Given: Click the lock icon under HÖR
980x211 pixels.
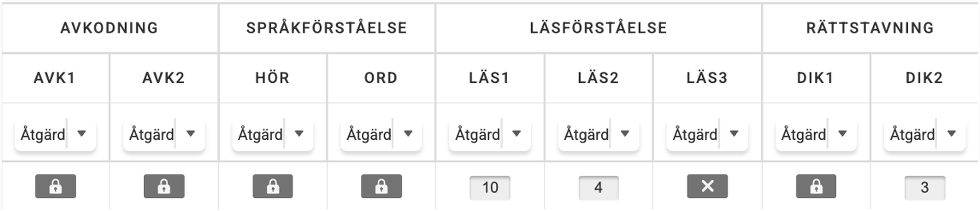Looking at the screenshot, I should point(273,186).
